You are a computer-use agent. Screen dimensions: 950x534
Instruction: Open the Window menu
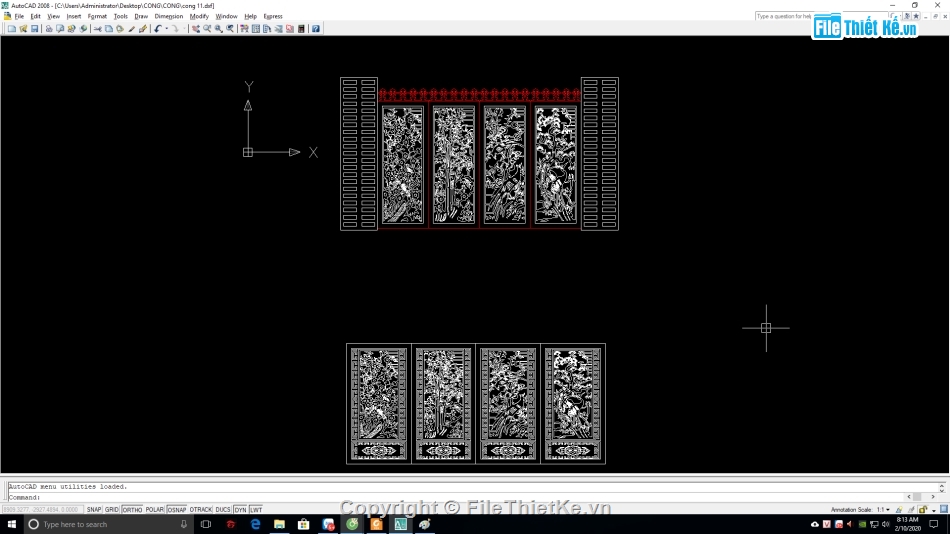(227, 16)
